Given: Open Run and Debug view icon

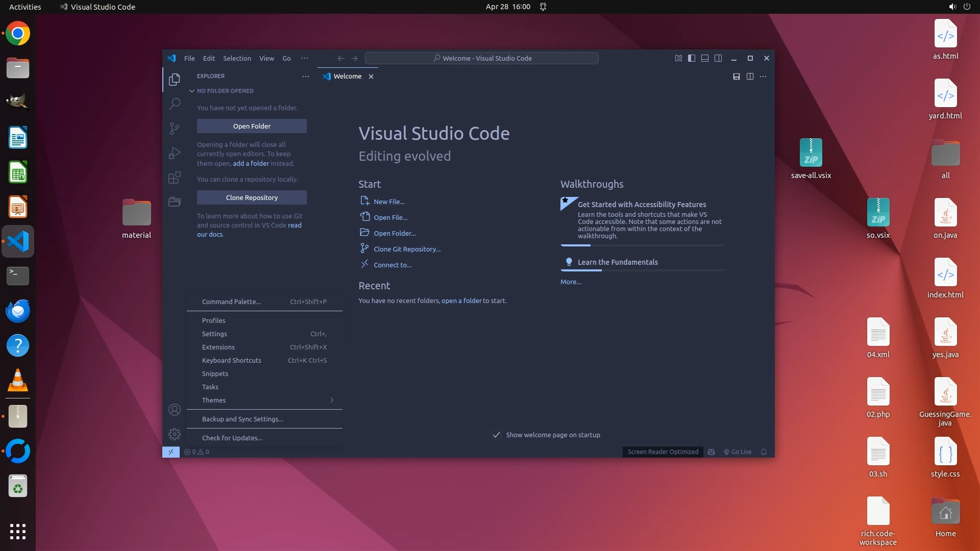Looking at the screenshot, I should (x=175, y=153).
